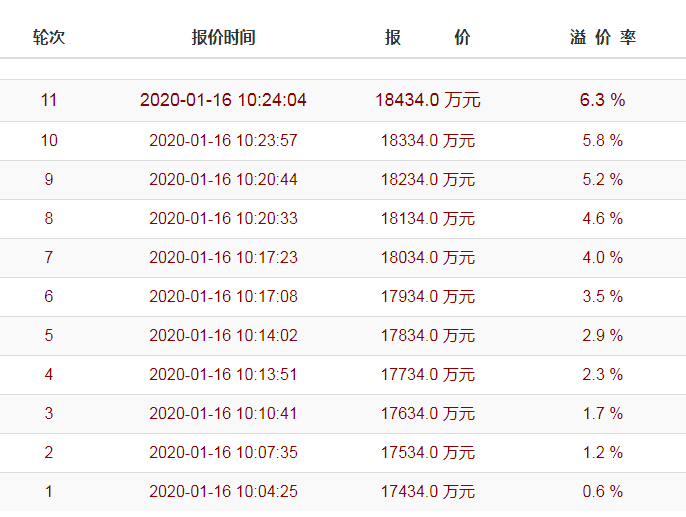Click timestamp 2020-01-16 10:17:08
686x517 pixels.
click(223, 297)
